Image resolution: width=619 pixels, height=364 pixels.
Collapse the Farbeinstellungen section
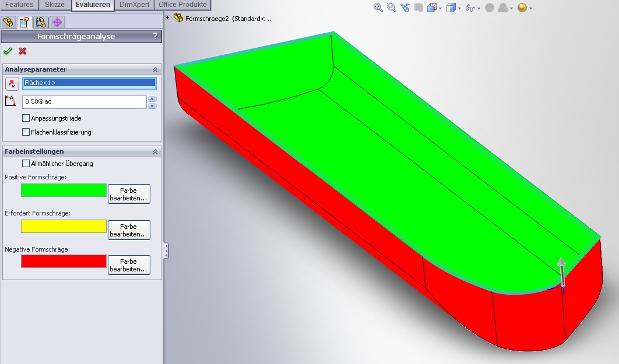tap(156, 151)
